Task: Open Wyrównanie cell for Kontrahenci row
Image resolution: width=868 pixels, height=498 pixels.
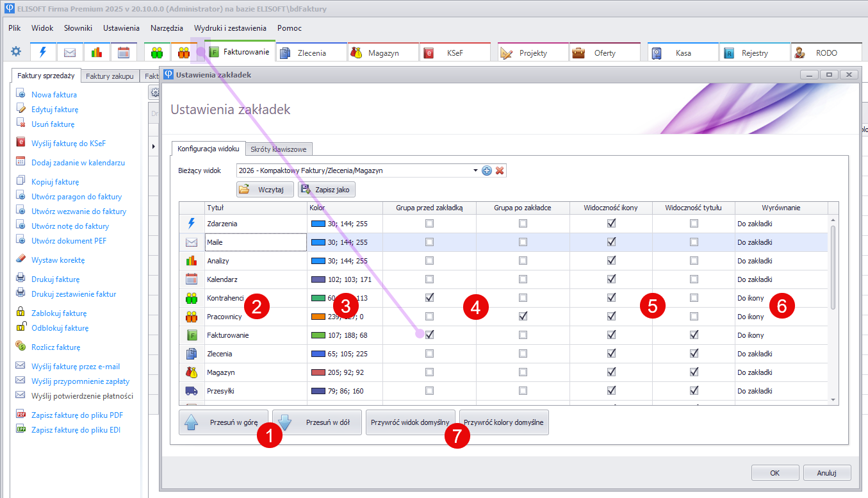Action: coord(780,298)
